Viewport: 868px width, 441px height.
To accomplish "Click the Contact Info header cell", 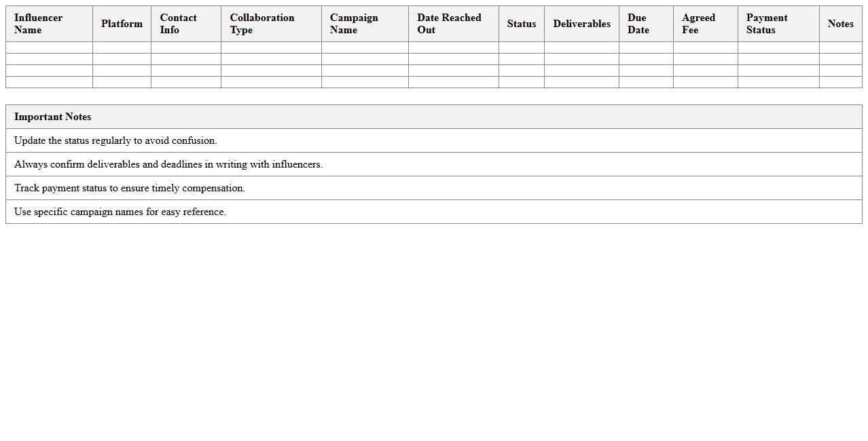I will 185,24.
